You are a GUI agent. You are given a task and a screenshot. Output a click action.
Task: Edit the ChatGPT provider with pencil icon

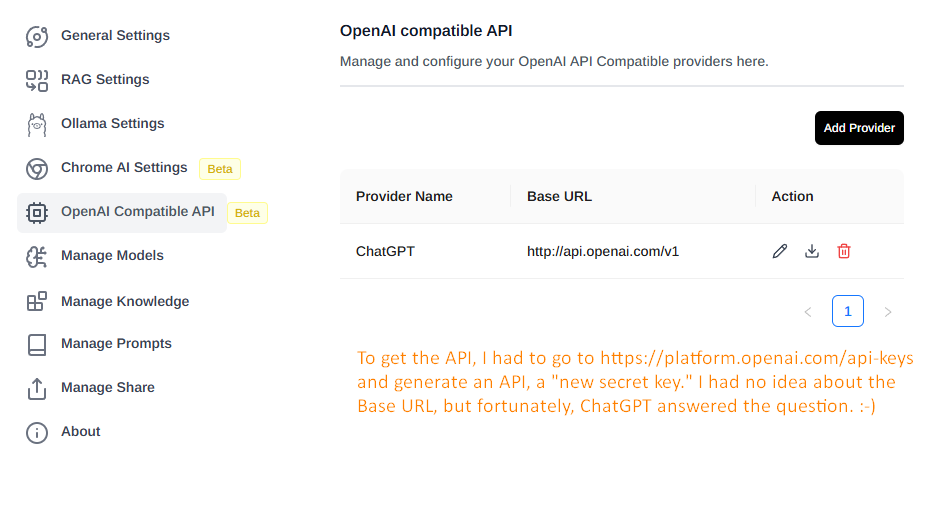pos(780,251)
